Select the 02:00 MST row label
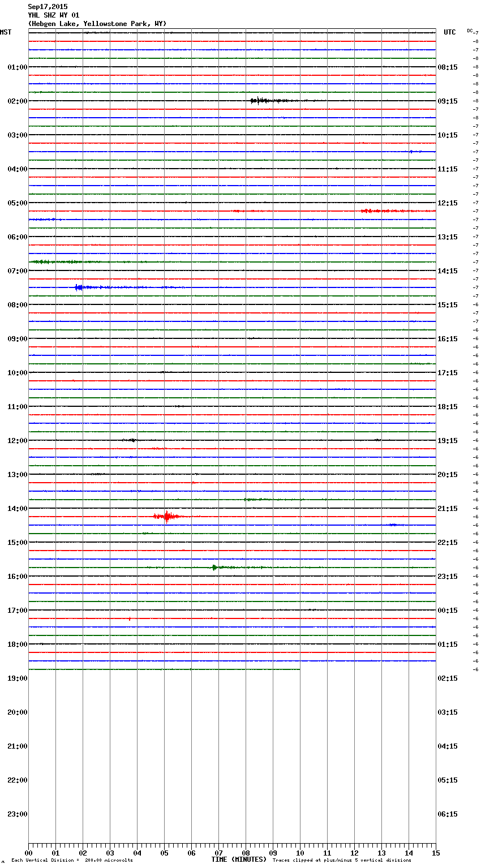 pos(17,101)
